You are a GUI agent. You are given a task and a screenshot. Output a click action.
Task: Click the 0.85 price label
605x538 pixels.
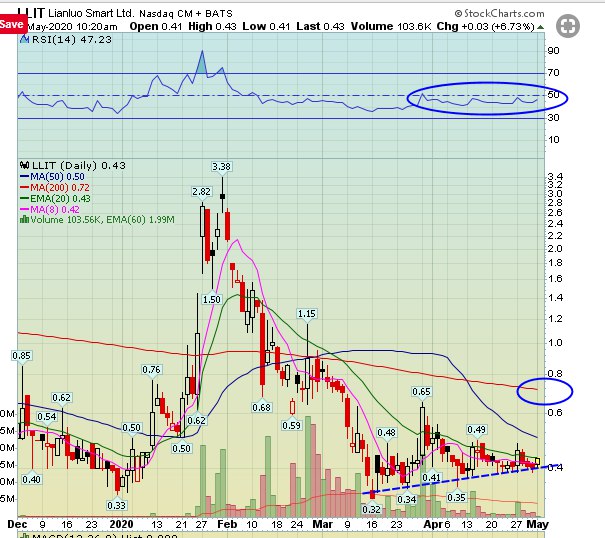click(x=21, y=355)
